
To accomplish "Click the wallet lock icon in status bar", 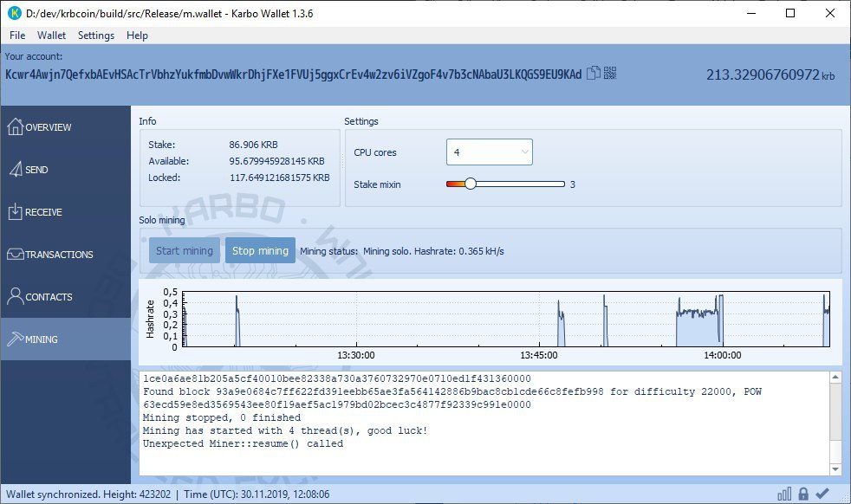I will (x=803, y=494).
